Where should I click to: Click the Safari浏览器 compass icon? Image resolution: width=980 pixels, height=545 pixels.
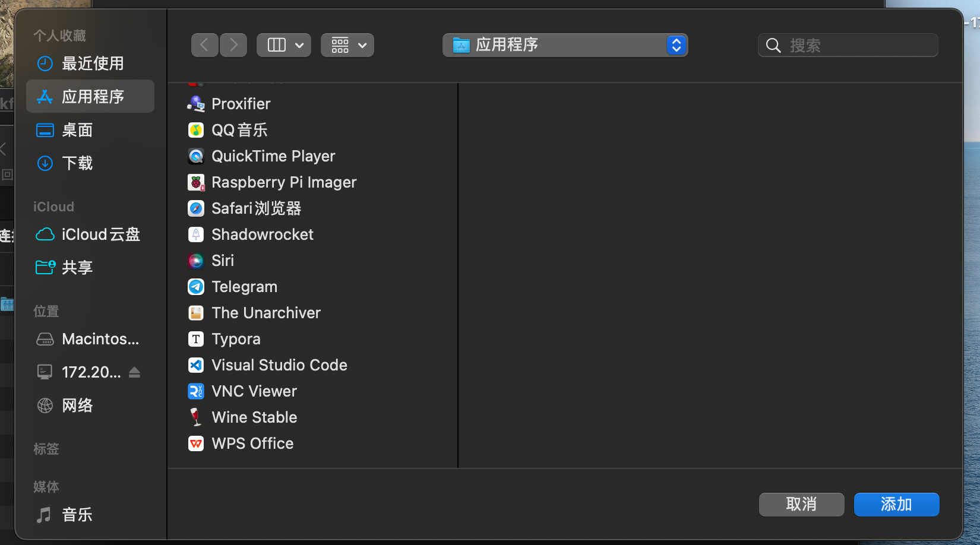click(196, 208)
